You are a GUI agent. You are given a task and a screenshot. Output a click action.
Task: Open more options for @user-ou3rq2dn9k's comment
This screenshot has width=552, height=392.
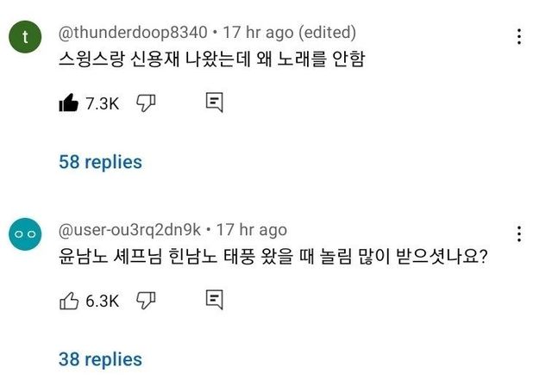click(x=518, y=234)
